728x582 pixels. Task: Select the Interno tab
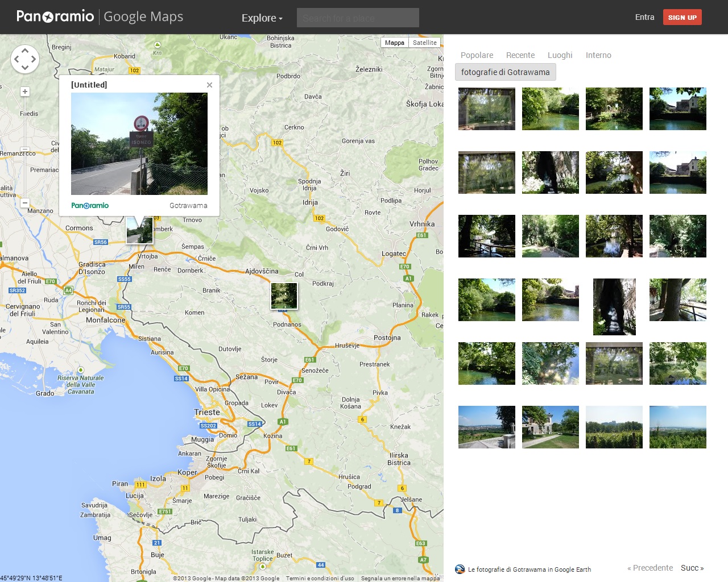(x=598, y=55)
